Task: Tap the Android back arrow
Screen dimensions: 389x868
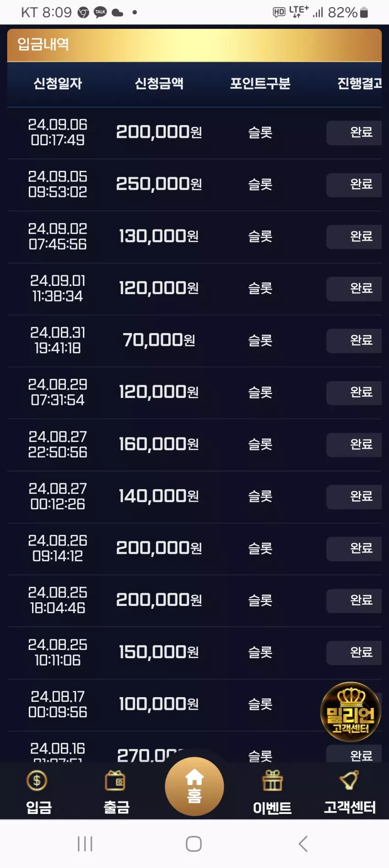Action: (x=303, y=843)
